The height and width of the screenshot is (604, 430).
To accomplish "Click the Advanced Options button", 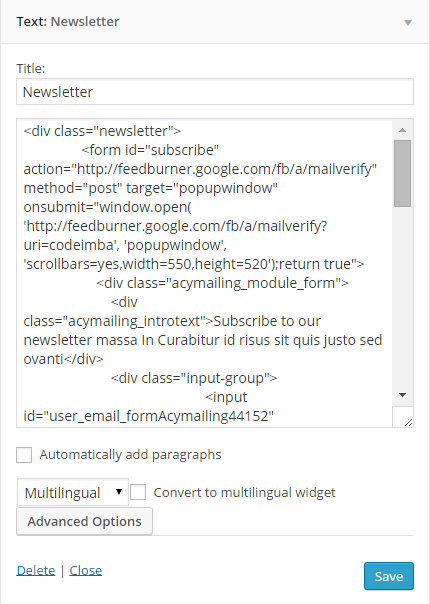I will tap(84, 521).
